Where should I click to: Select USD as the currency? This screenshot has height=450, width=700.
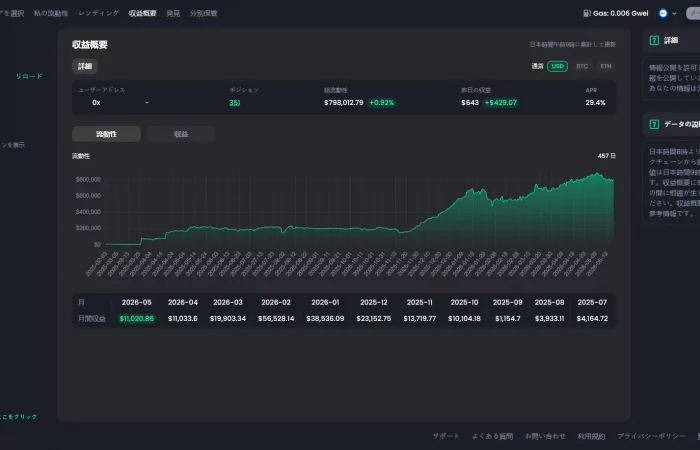[x=558, y=66]
